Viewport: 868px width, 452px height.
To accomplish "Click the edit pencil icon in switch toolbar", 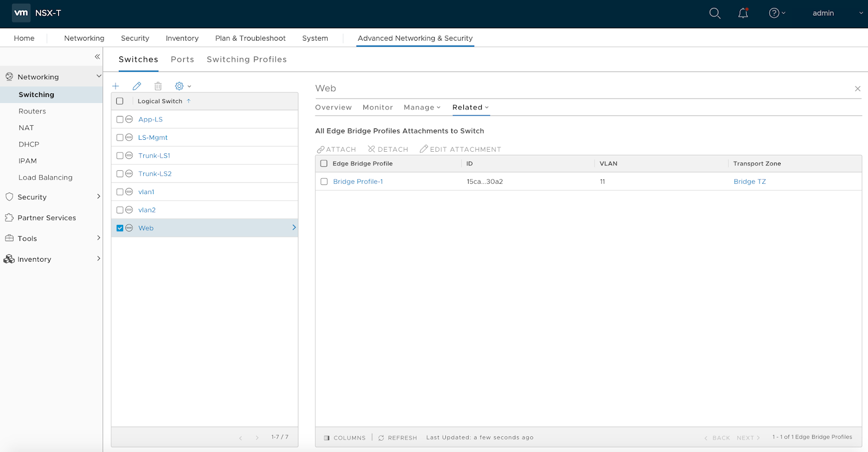I will point(137,86).
